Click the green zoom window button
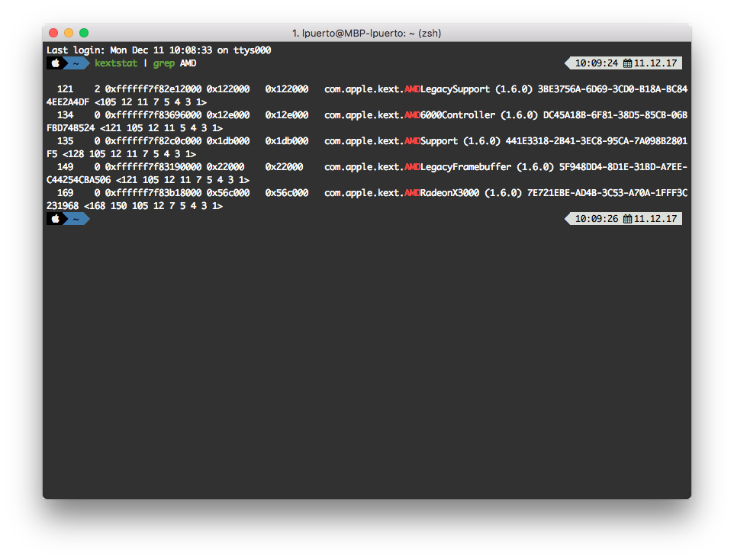Screen dimensions: 734x560 pos(84,33)
